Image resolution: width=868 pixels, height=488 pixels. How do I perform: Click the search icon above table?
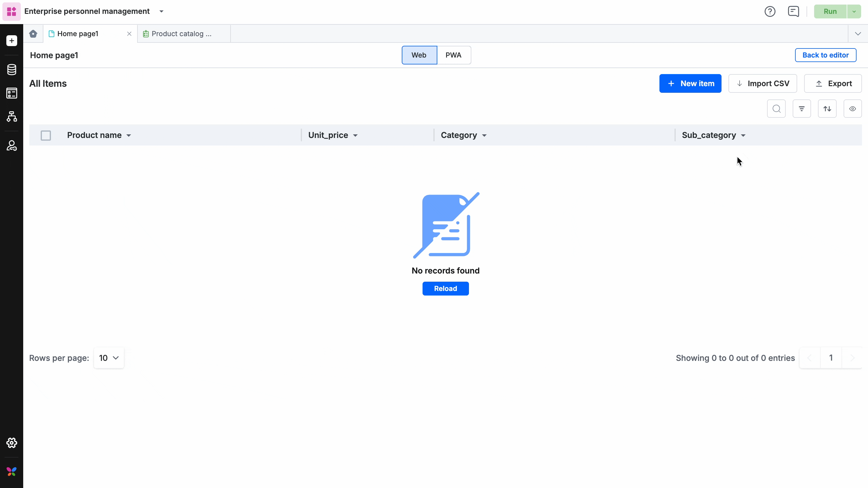tap(776, 109)
